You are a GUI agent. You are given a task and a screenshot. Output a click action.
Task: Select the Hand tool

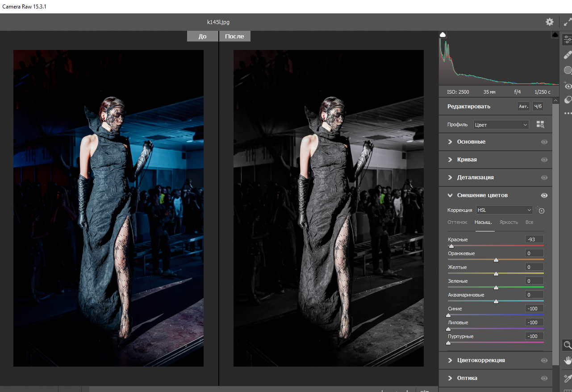tap(568, 360)
